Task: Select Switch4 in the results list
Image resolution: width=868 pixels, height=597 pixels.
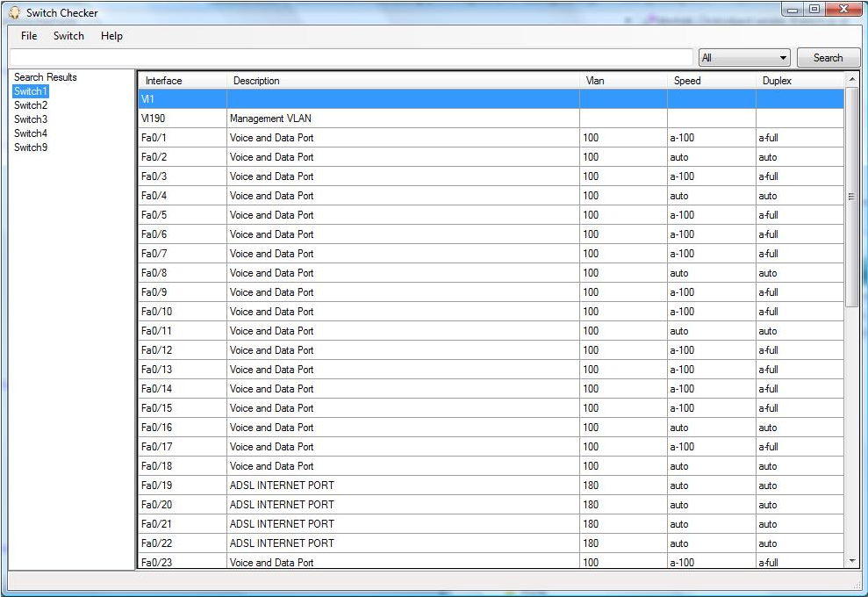Action: (31, 133)
